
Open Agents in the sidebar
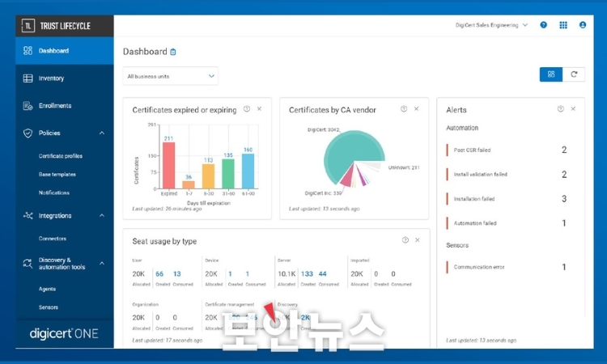click(47, 289)
